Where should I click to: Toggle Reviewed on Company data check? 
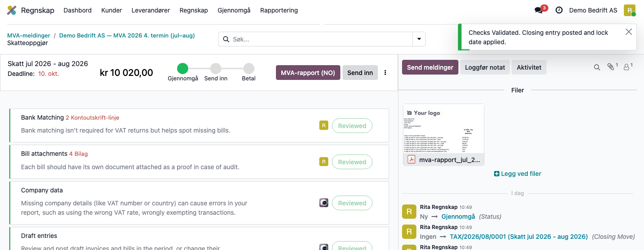(x=352, y=203)
